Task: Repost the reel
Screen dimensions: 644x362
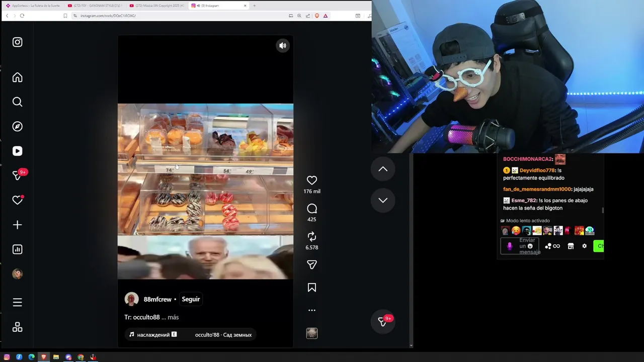Action: click(x=312, y=237)
